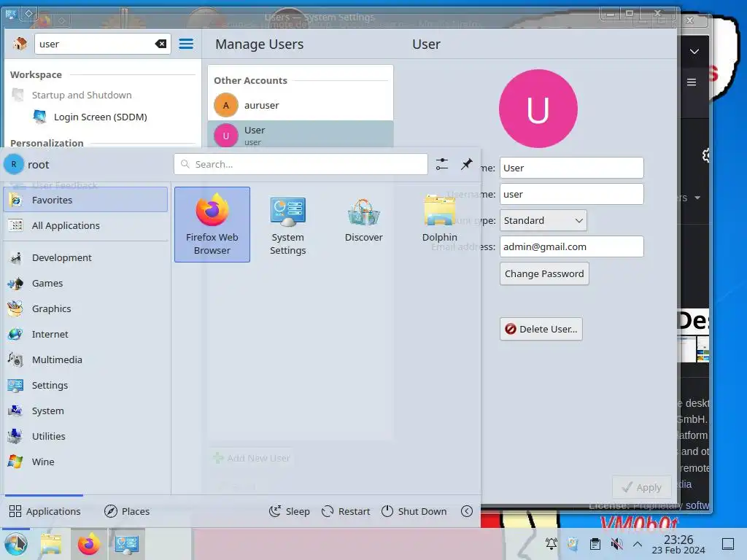Open System category
Image resolution: width=747 pixels, height=560 pixels.
coord(86,411)
